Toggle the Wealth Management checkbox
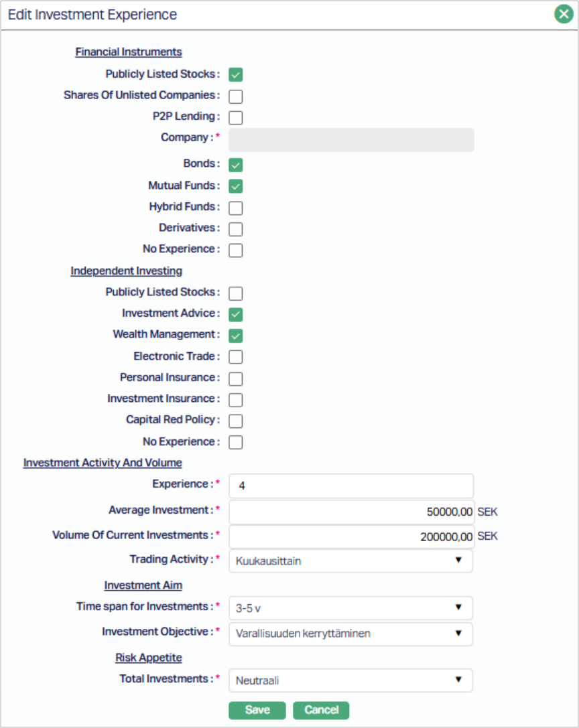 point(235,336)
